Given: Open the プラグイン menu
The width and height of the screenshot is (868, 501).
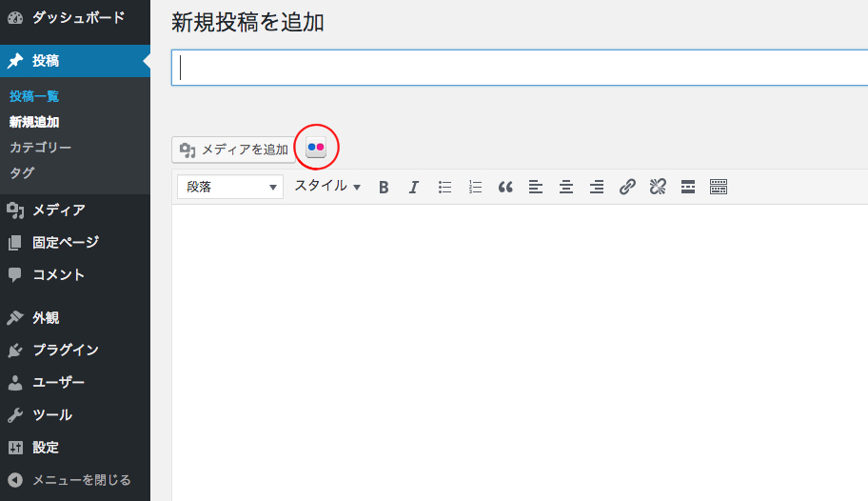Looking at the screenshot, I should [x=75, y=350].
